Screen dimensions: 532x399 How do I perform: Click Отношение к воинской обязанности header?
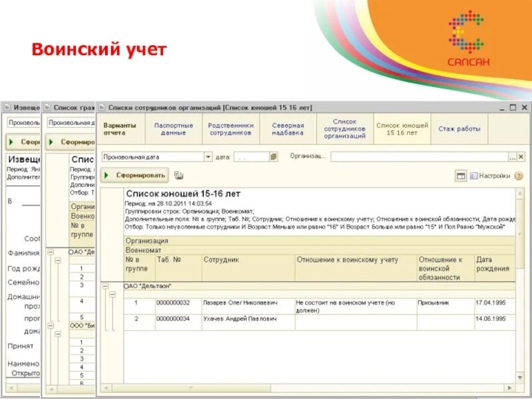(x=446, y=268)
